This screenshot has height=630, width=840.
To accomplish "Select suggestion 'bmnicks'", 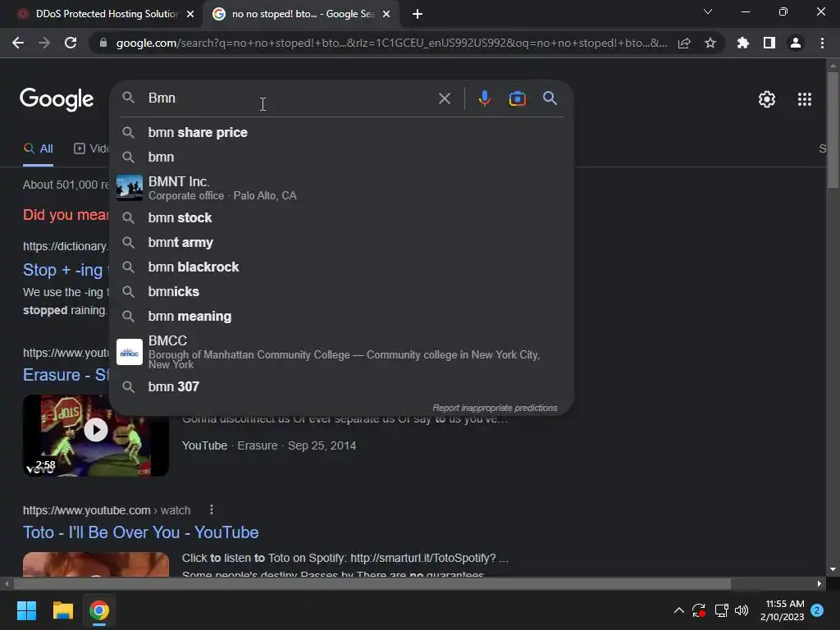I will click(342, 291).
